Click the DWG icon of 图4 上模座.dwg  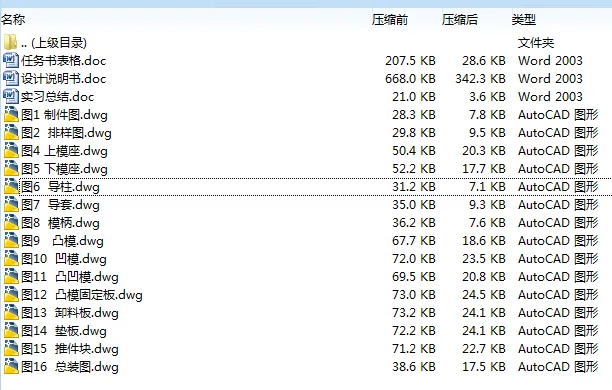(x=11, y=150)
